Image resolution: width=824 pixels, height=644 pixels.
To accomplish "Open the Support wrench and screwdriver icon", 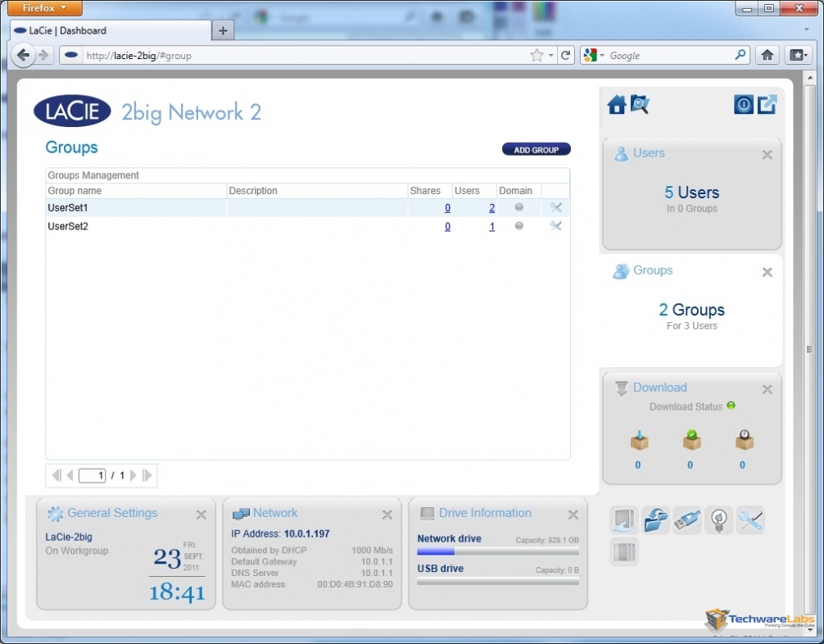I will [x=750, y=520].
